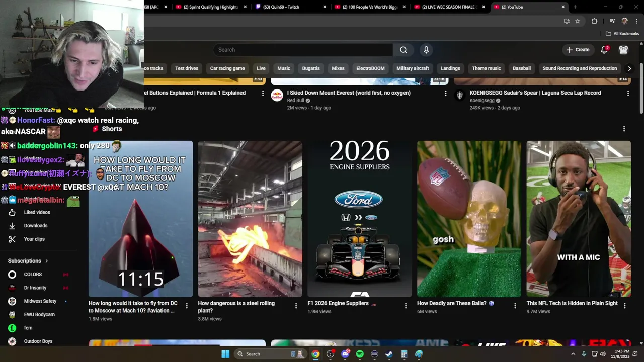The image size is (644, 362).
Task: Open options for Koenigsegg Sadair's Spear video
Action: point(628,93)
